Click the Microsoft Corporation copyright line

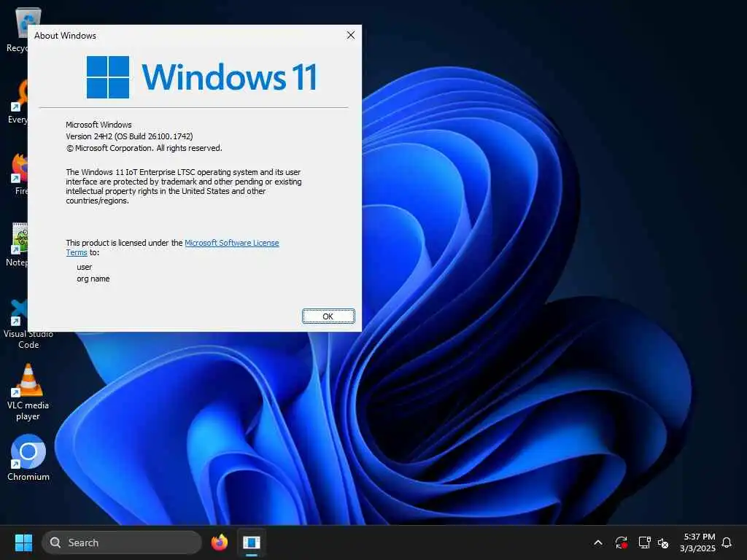(144, 148)
